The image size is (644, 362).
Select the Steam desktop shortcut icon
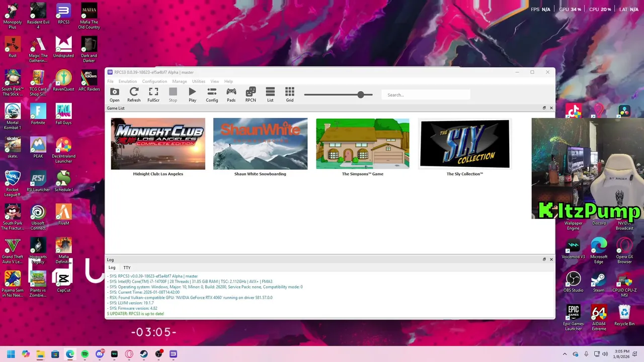pyautogui.click(x=599, y=282)
